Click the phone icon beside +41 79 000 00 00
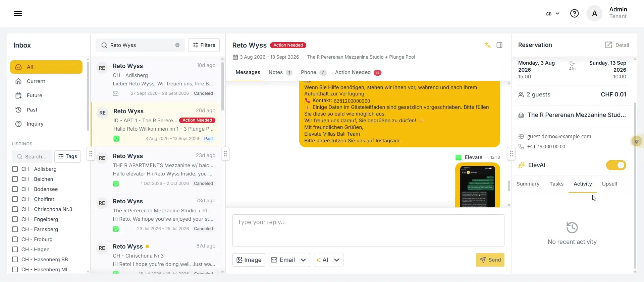This screenshot has height=282, width=644. coord(521,147)
